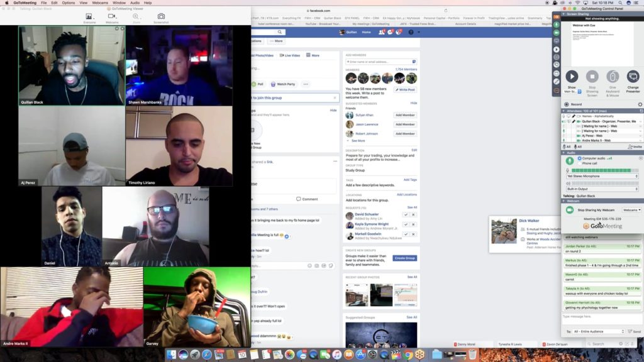The height and width of the screenshot is (362, 644).
Task: Decline David Schuster's join request with the X
Action: (x=414, y=215)
